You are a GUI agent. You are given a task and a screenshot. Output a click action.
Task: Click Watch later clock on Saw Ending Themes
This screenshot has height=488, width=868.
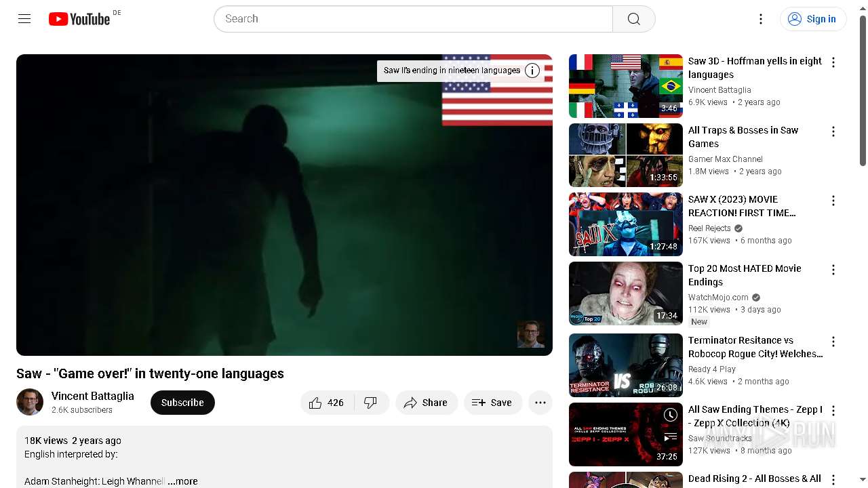(x=670, y=415)
